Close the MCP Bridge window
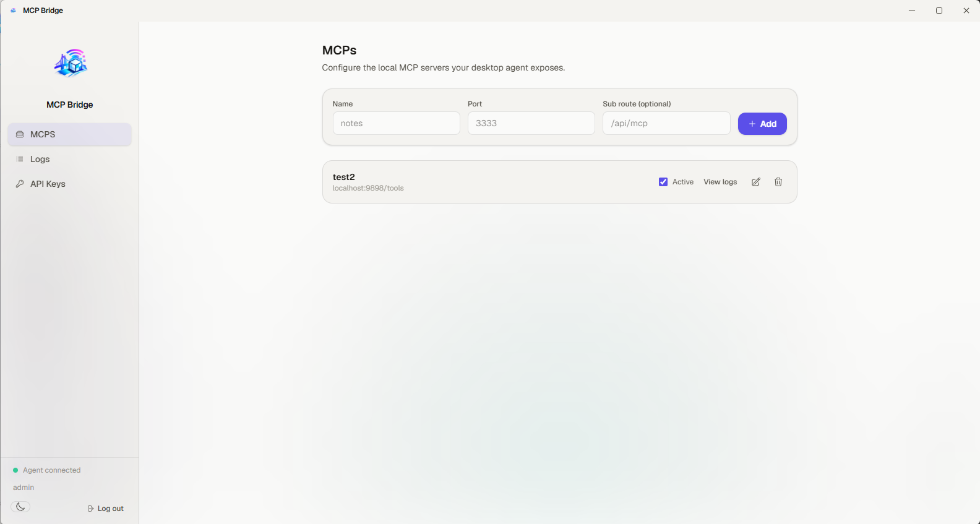 point(966,11)
